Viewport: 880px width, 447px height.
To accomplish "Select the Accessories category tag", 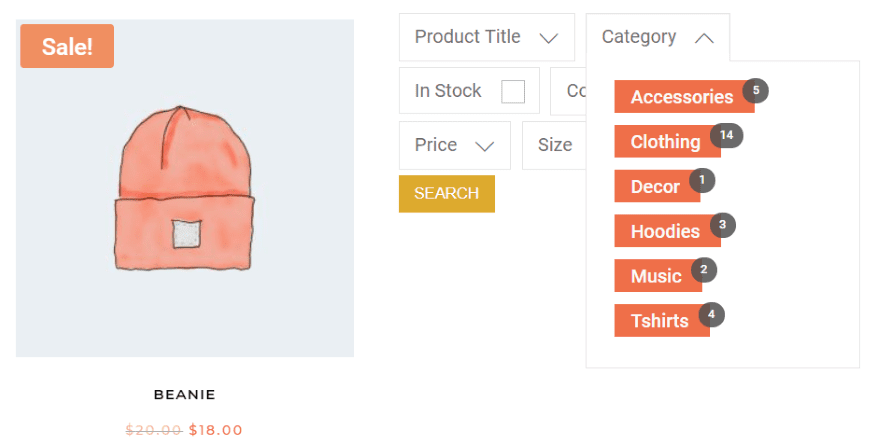I will 681,97.
